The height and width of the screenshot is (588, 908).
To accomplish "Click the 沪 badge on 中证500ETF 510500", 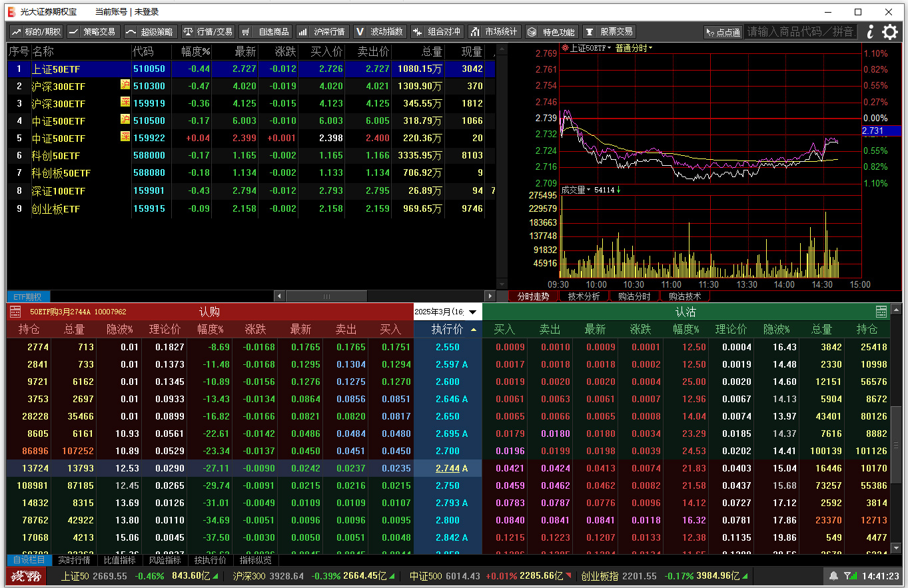I will click(125, 119).
